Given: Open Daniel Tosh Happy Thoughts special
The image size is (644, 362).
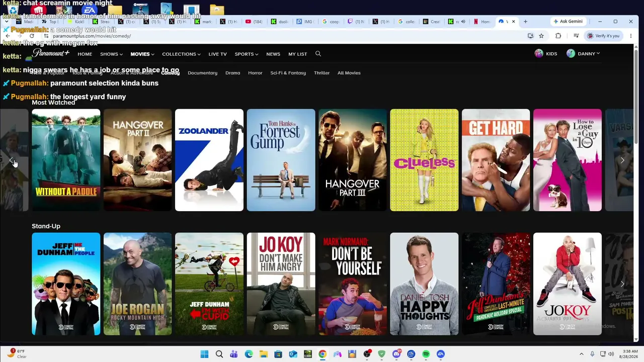Looking at the screenshot, I should click(x=424, y=284).
